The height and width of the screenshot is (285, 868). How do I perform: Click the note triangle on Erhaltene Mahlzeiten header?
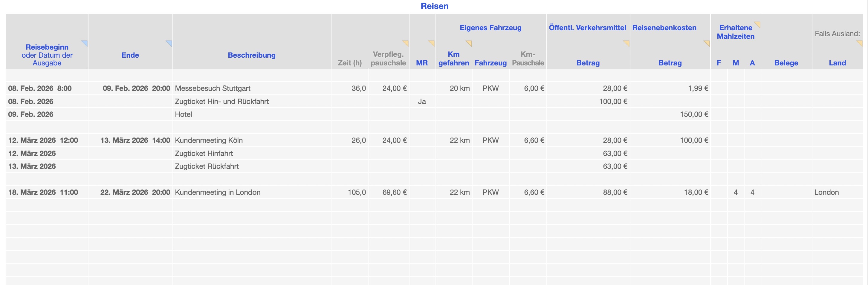point(758,24)
